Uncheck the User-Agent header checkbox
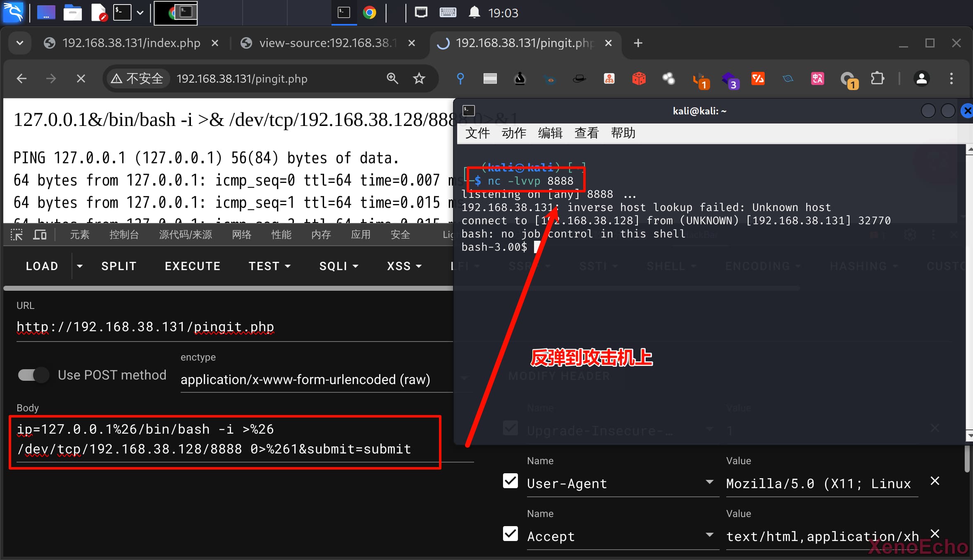Image resolution: width=973 pixels, height=560 pixels. 510,481
